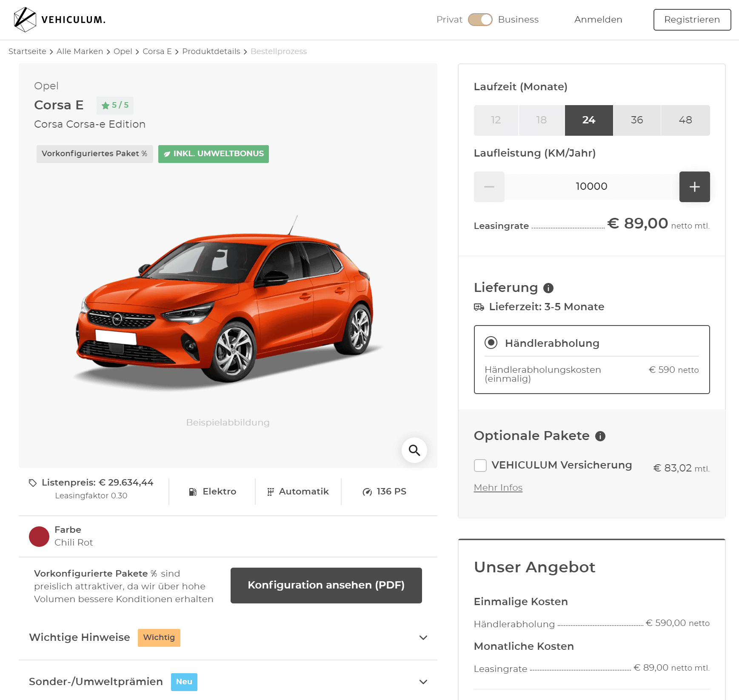Open the image zoom magnifier
Viewport: 739px width, 700px height.
[414, 450]
